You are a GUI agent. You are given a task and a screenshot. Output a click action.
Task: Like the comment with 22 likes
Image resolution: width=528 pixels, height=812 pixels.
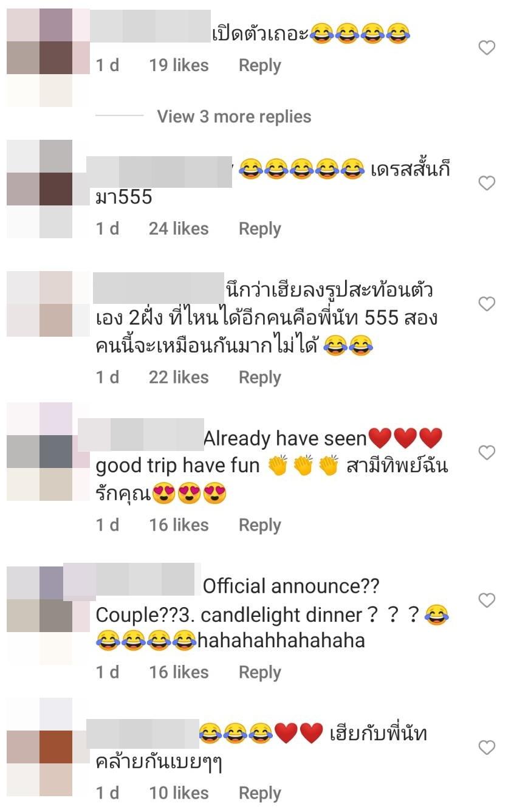(487, 303)
